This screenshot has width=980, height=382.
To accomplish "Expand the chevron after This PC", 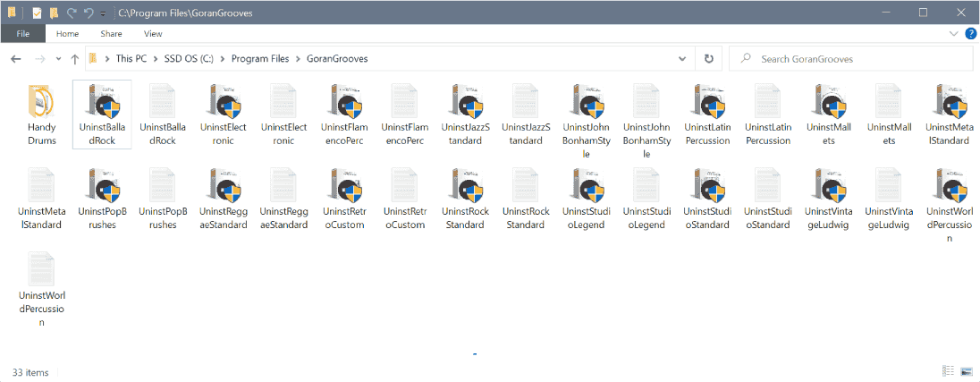I will point(156,59).
